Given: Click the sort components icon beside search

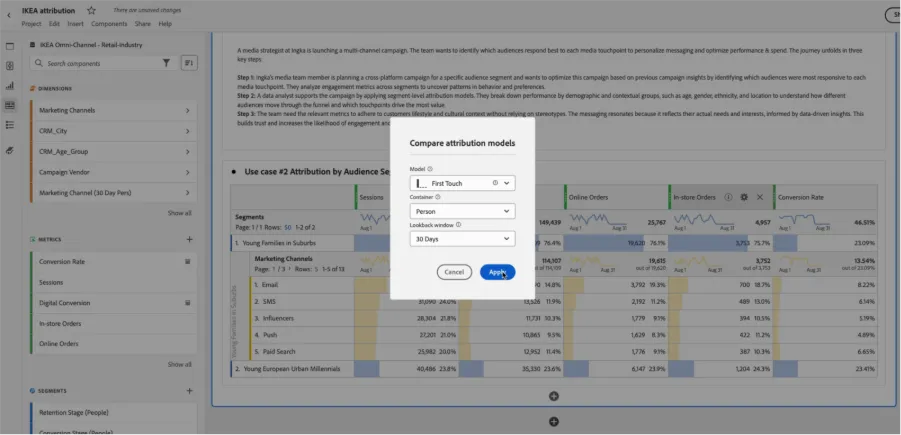Looking at the screenshot, I should (189, 63).
